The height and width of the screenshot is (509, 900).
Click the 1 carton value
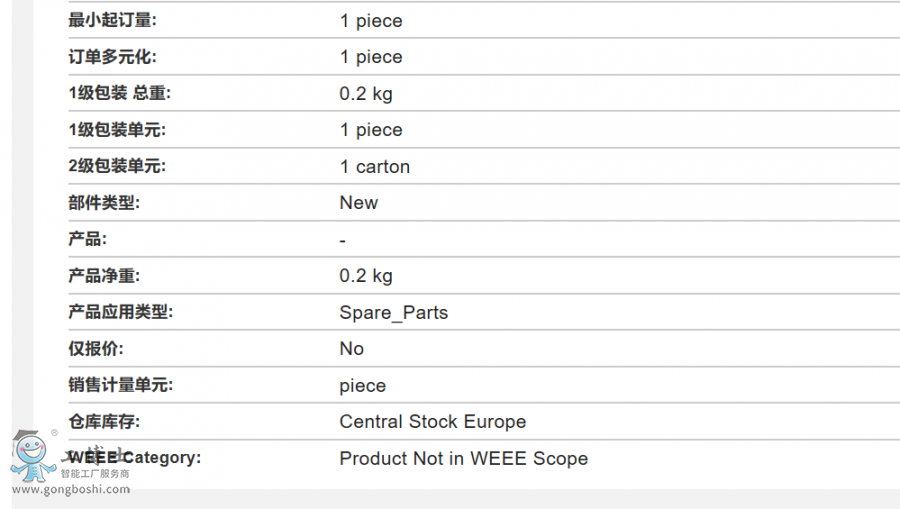pos(375,166)
